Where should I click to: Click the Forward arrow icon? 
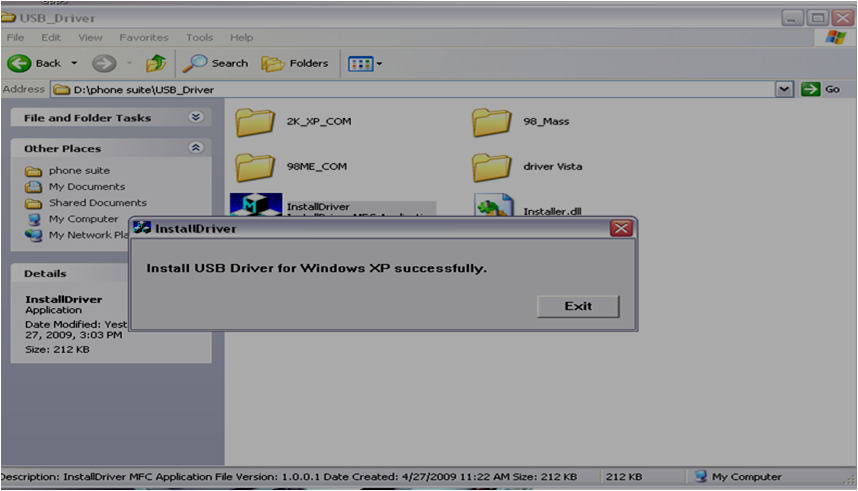tap(104, 63)
